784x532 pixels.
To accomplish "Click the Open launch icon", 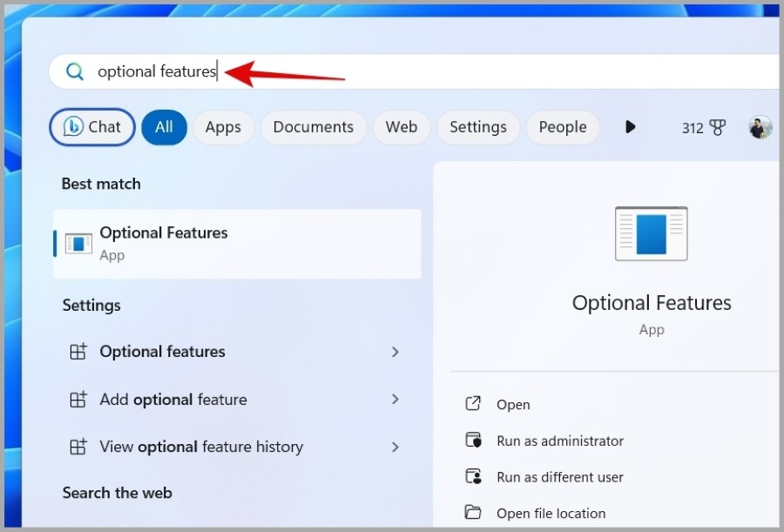I will click(473, 403).
